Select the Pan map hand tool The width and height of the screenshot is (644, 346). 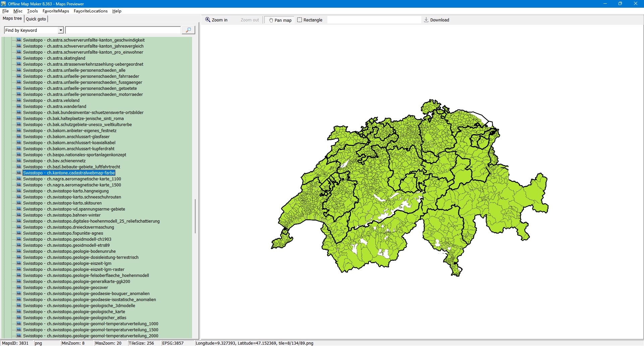coord(280,20)
